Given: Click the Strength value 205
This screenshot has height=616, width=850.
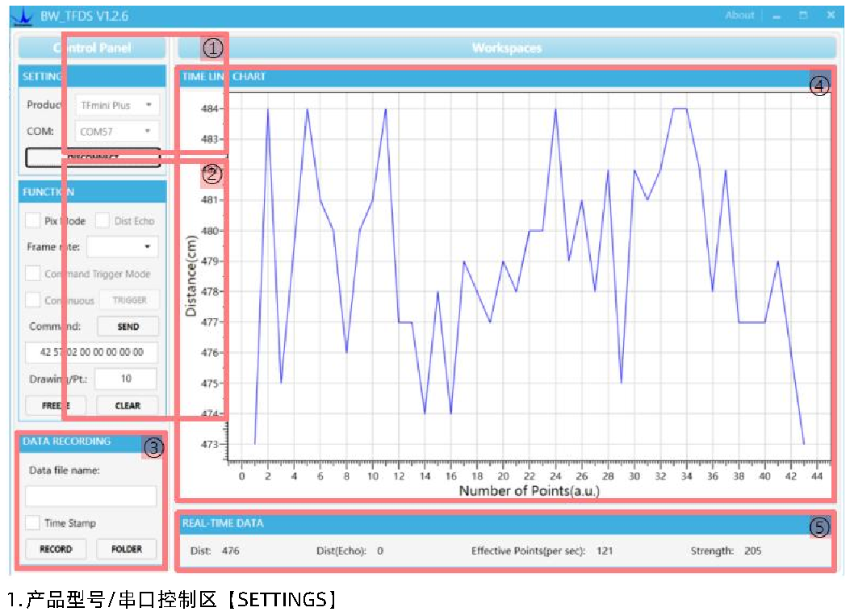Looking at the screenshot, I should click(752, 551).
